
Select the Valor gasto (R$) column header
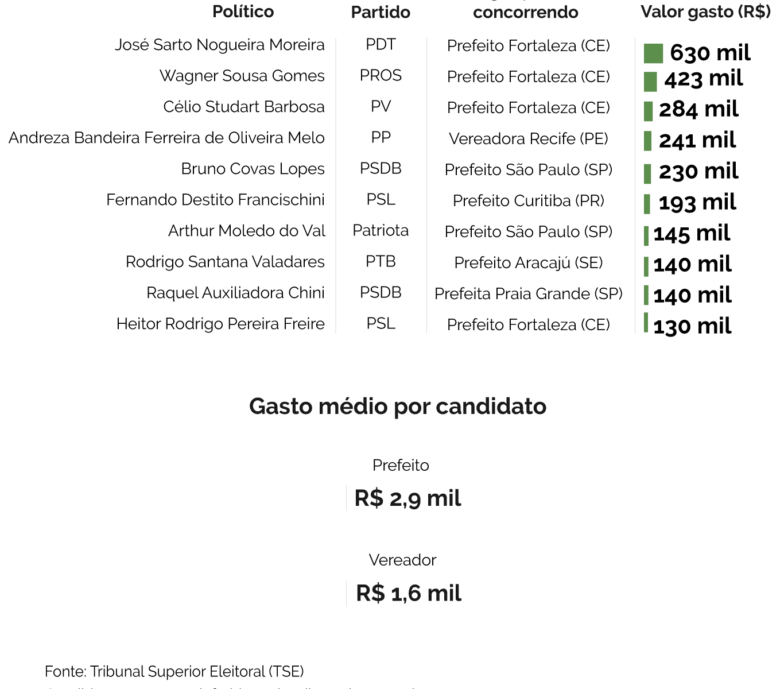(x=705, y=11)
